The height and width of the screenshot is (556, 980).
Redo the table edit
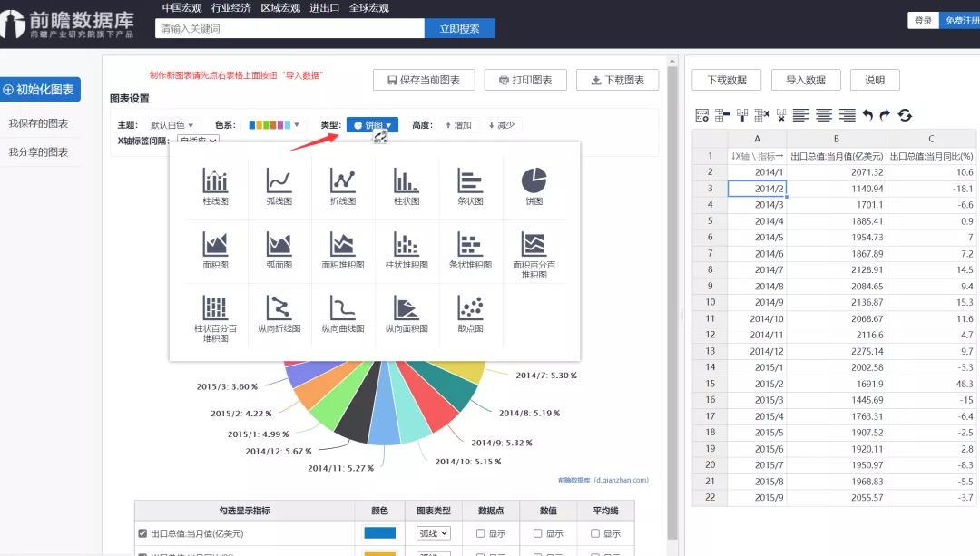[885, 115]
